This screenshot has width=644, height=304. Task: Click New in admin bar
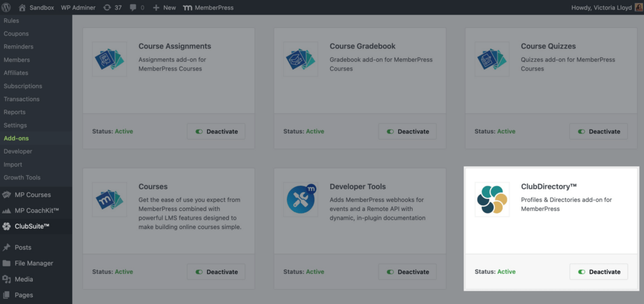click(169, 8)
